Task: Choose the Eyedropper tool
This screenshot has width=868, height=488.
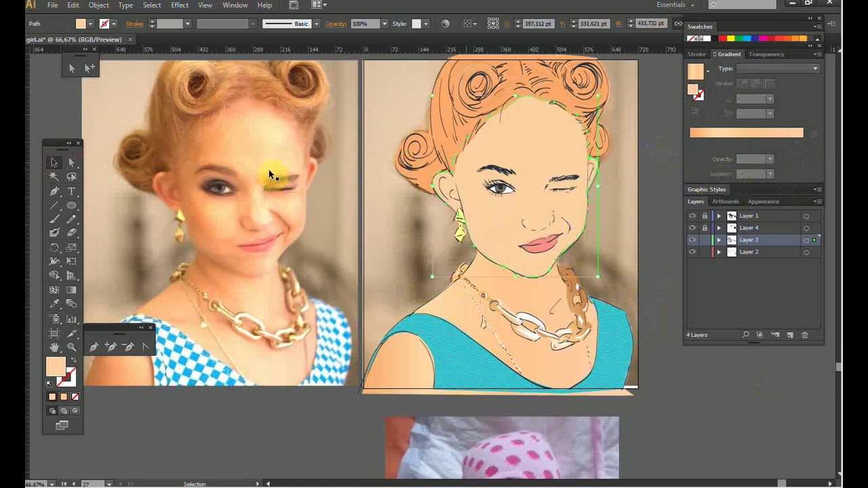Action: click(54, 304)
